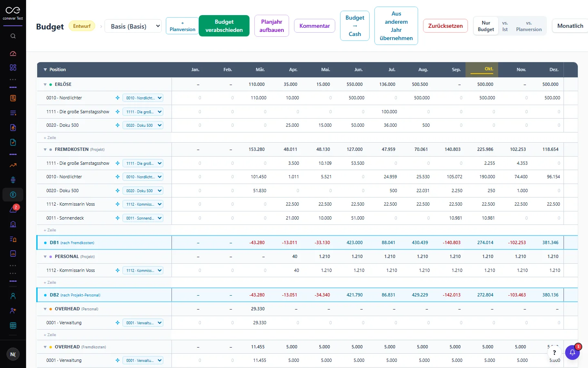Viewport: 588px width, 368px height.
Task: Click the search icon in the sidebar
Action: pyautogui.click(x=13, y=36)
